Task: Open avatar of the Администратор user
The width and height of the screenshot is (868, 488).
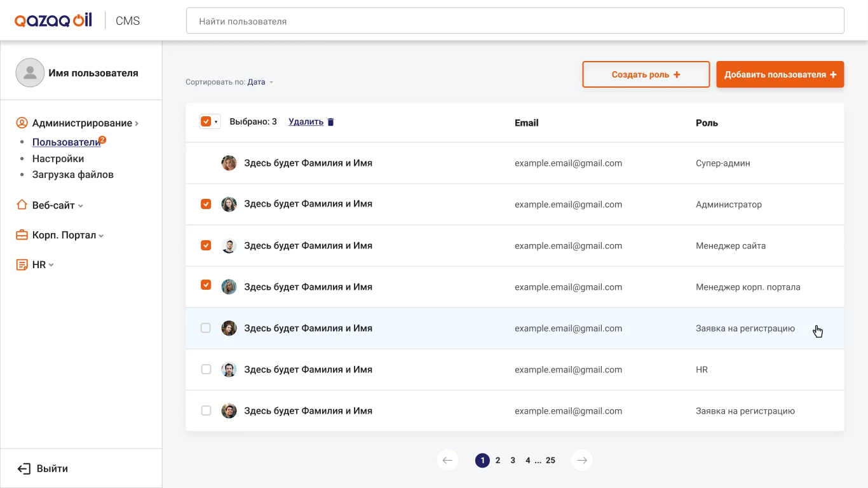Action: [x=229, y=205]
